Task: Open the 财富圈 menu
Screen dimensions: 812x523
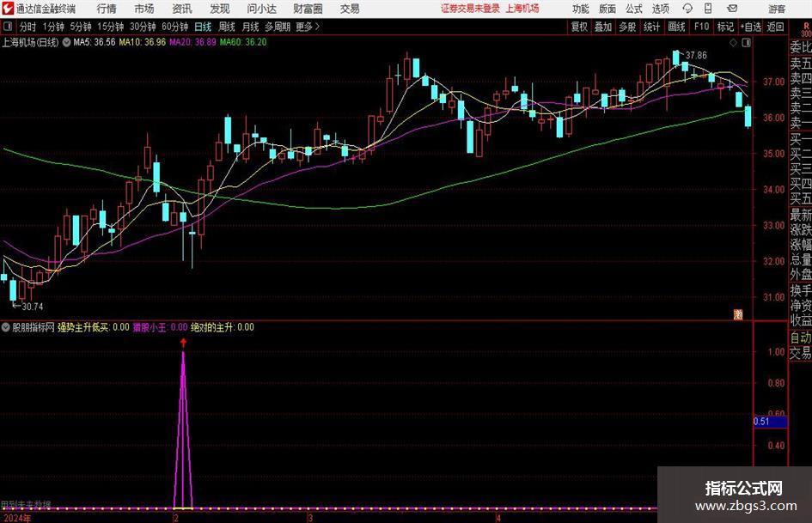Action: pyautogui.click(x=308, y=9)
